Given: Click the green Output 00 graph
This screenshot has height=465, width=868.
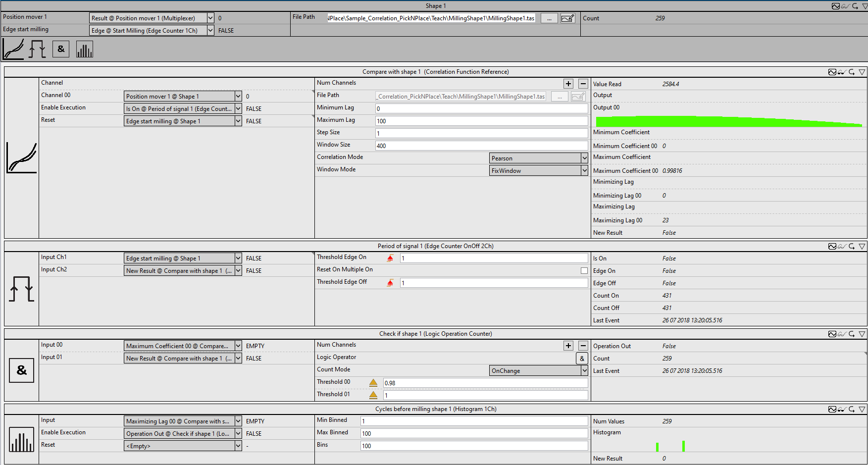Looking at the screenshot, I should click(x=729, y=121).
